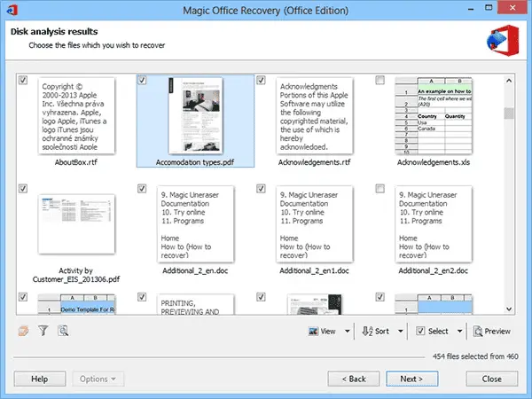The width and height of the screenshot is (532, 399).
Task: Minimize the Magic Office Recovery window
Action: (x=471, y=10)
